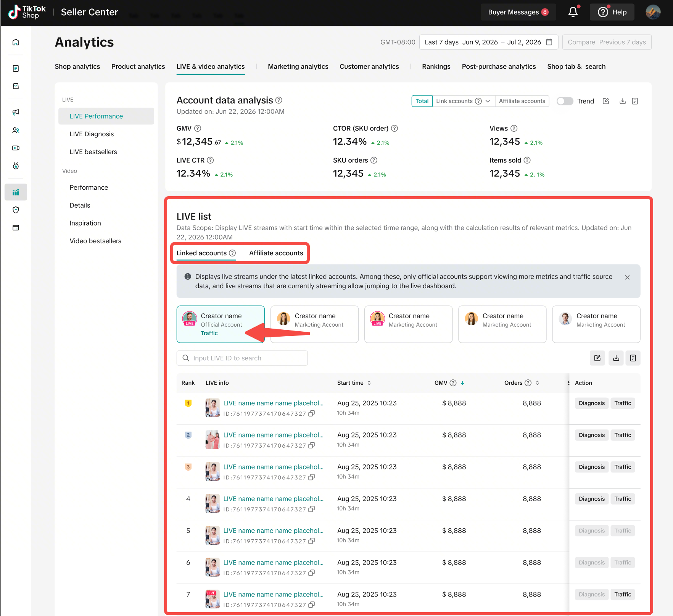673x616 pixels.
Task: Copy the LIVE ID of the rank 1 stream
Action: [x=312, y=414]
